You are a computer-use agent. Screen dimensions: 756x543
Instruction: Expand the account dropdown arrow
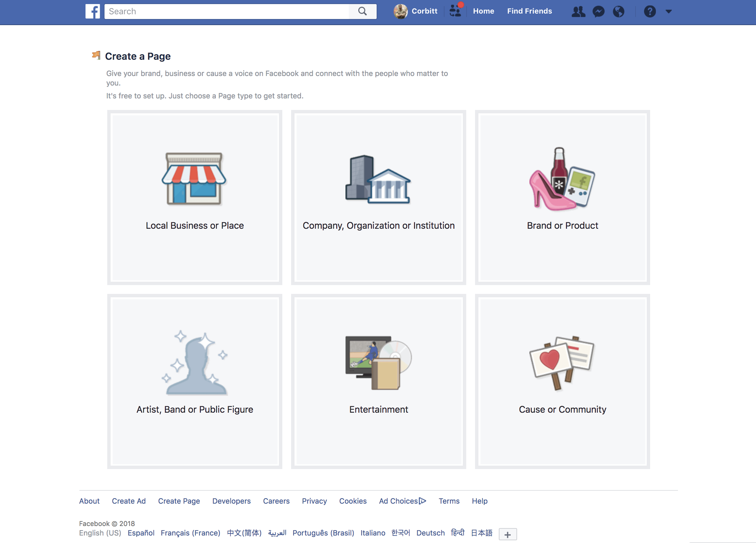click(x=668, y=12)
